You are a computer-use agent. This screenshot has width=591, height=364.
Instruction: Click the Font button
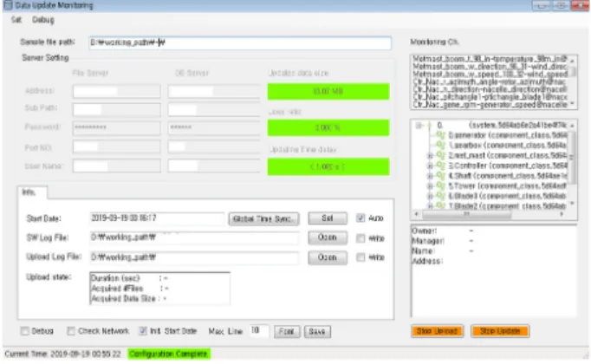click(x=287, y=332)
